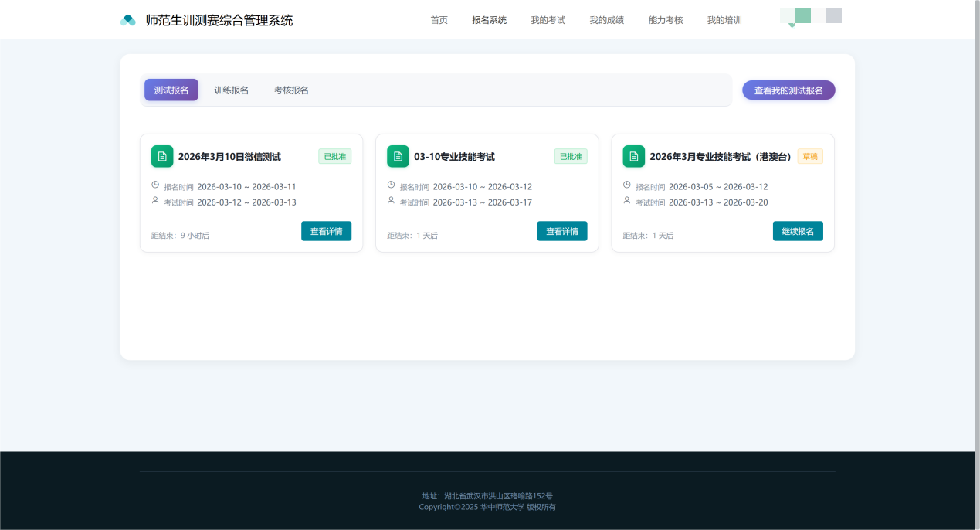
Task: Click 草稿 badge on 港澳台 card
Action: point(810,156)
